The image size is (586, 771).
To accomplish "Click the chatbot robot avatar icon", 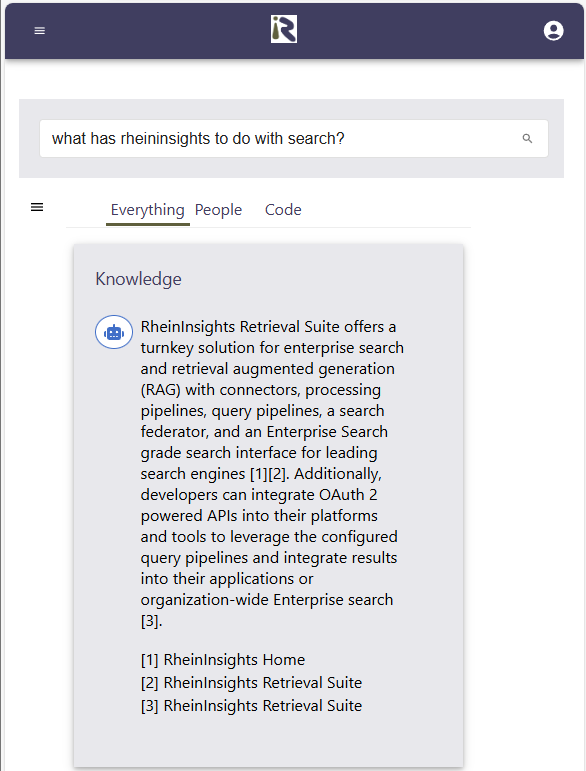I will (114, 332).
